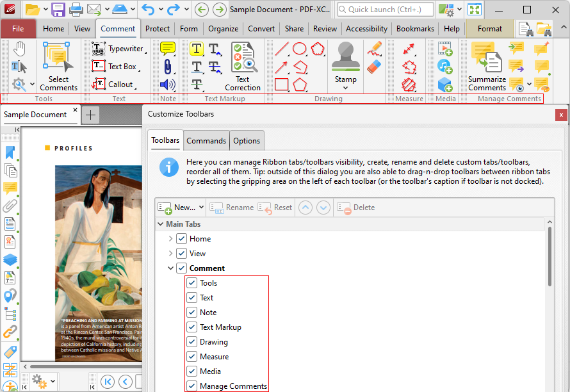Open Bookmarks pane from left sidebar
Screen dimensions: 570x392
[10, 152]
